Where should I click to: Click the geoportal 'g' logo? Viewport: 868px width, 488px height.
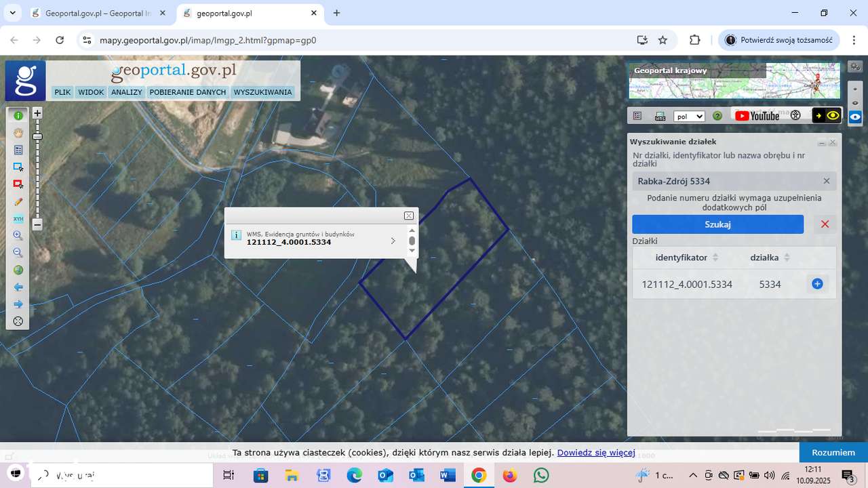coord(25,81)
